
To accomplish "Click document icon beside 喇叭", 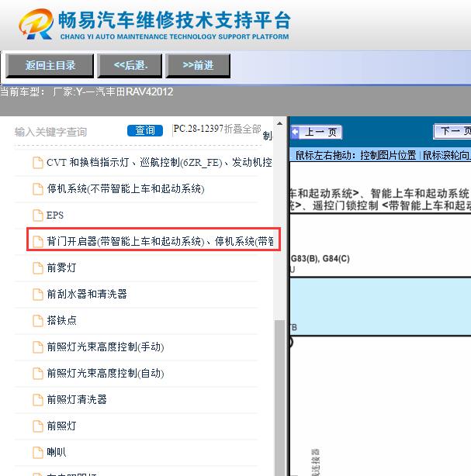I will tap(38, 452).
